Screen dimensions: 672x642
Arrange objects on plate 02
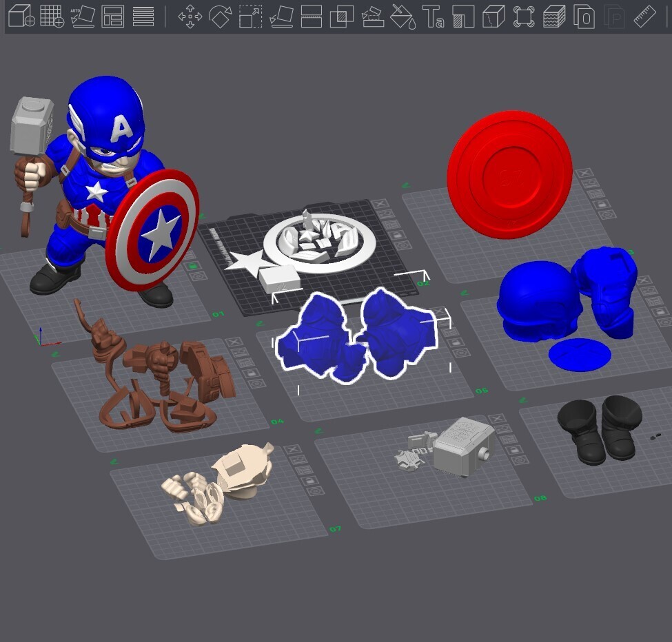pos(391,225)
